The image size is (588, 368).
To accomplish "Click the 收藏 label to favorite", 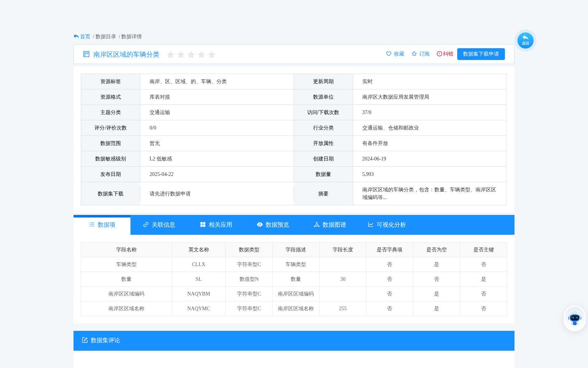I will point(399,54).
